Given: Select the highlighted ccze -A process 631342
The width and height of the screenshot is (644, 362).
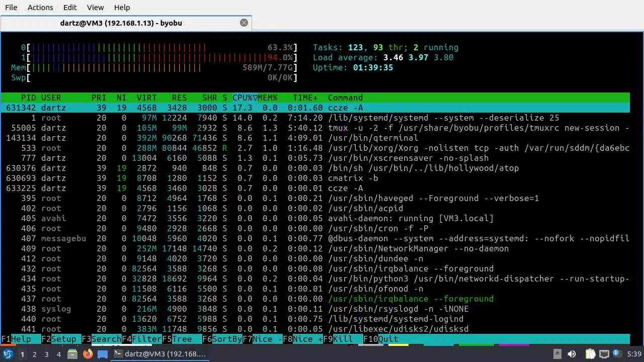Looking at the screenshot, I should (315, 108).
